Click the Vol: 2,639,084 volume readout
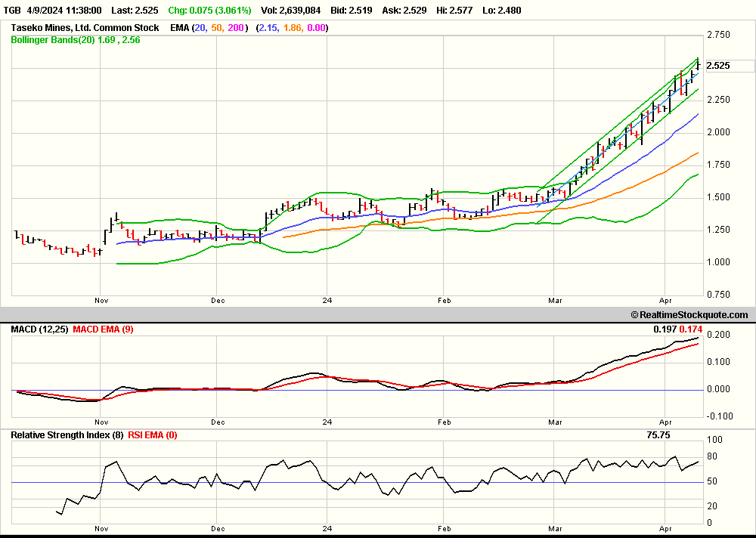756x538 pixels. [291, 11]
